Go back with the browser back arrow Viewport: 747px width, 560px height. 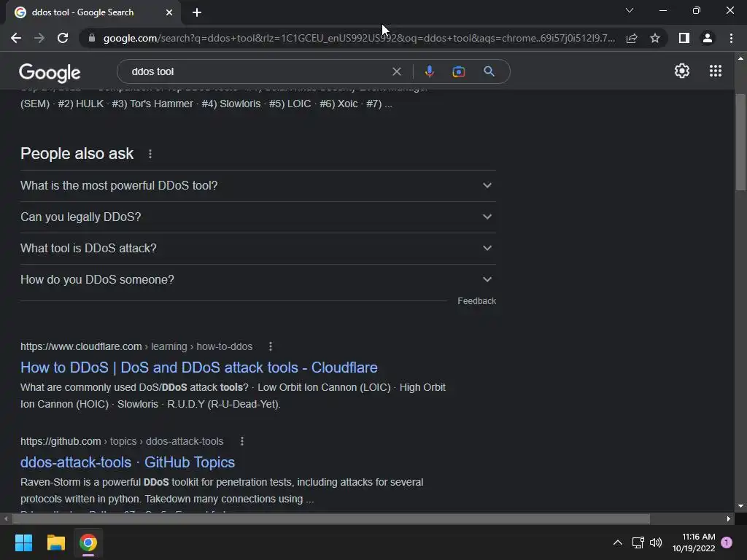coord(16,38)
